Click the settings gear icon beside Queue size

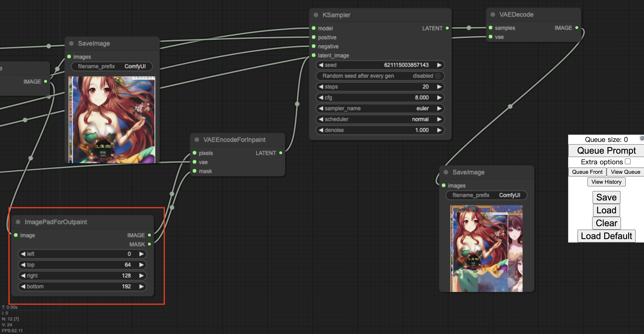pyautogui.click(x=642, y=138)
